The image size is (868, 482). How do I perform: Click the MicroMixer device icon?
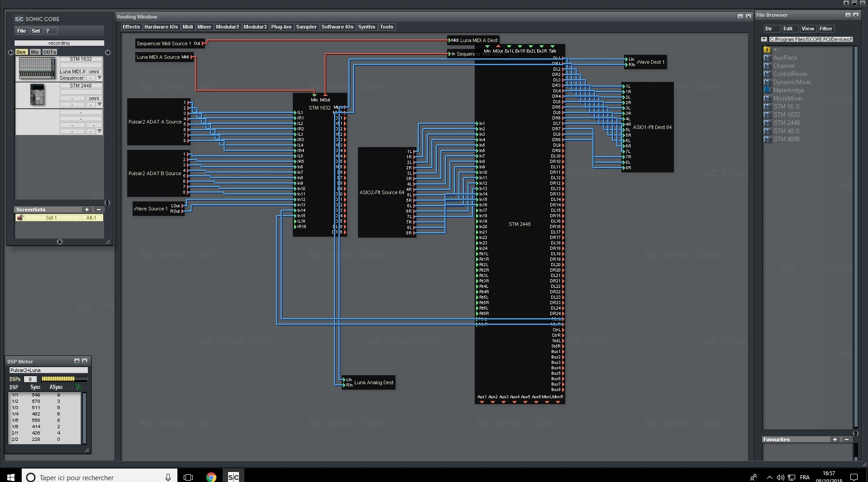pos(767,99)
